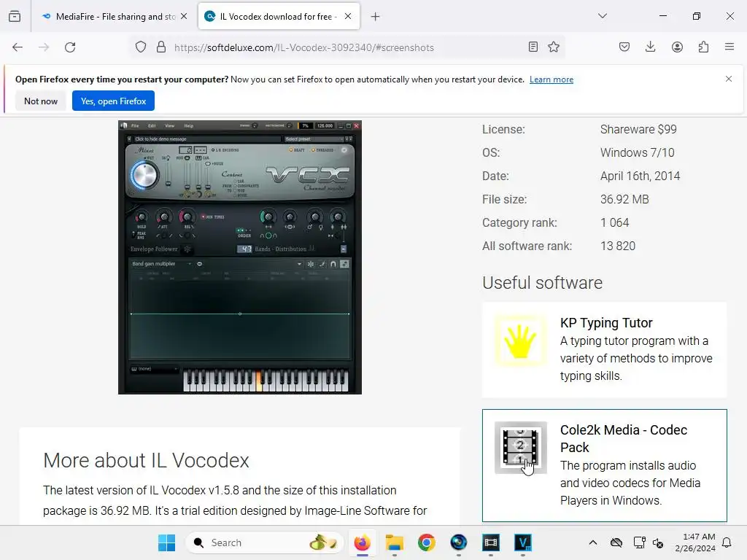Click the taskbar Search box
Screen dimensions: 747x560
(264, 542)
